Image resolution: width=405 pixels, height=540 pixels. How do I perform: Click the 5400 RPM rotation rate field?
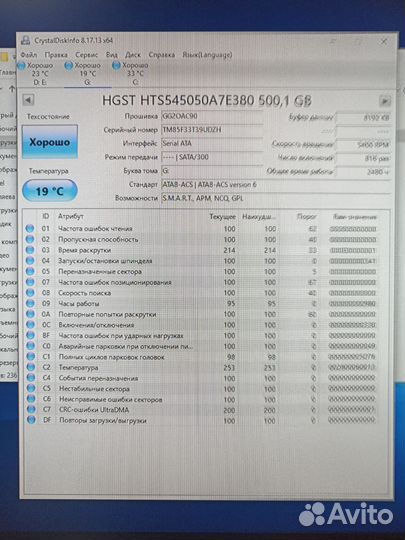(x=363, y=145)
